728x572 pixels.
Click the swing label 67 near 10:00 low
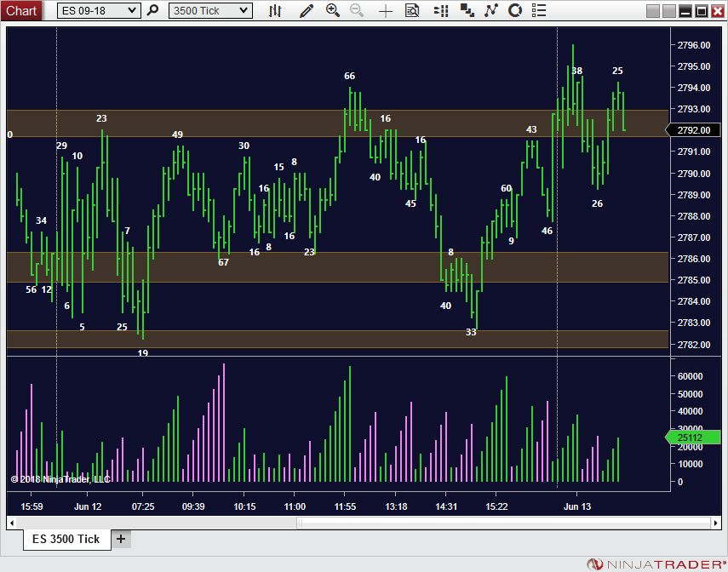(x=223, y=262)
